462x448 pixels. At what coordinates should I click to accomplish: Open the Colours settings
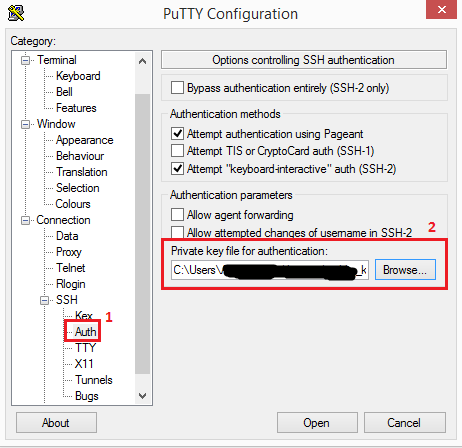click(x=73, y=204)
